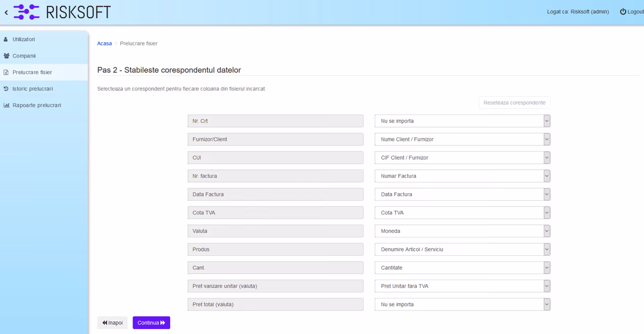Screen dimensions: 644x334
Task: Select Prelucrare fisier in the sidebar
Action: [x=44, y=72]
